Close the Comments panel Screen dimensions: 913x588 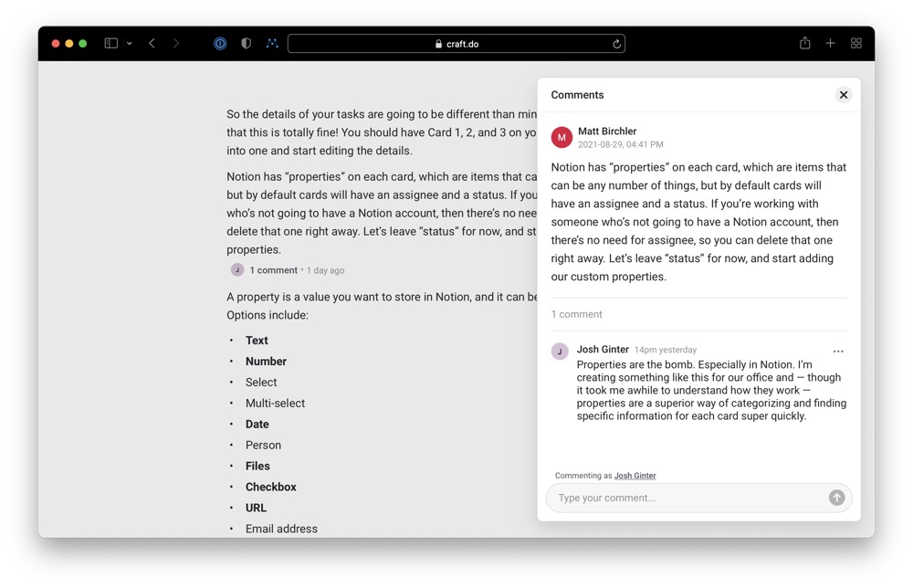click(x=843, y=95)
